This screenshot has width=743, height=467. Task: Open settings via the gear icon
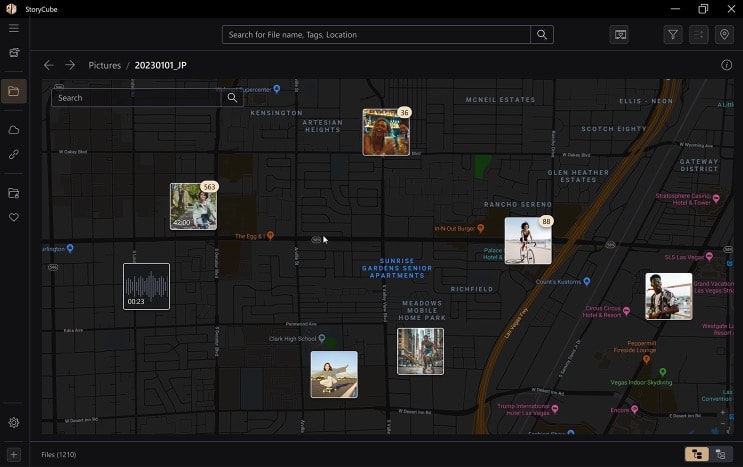click(14, 423)
